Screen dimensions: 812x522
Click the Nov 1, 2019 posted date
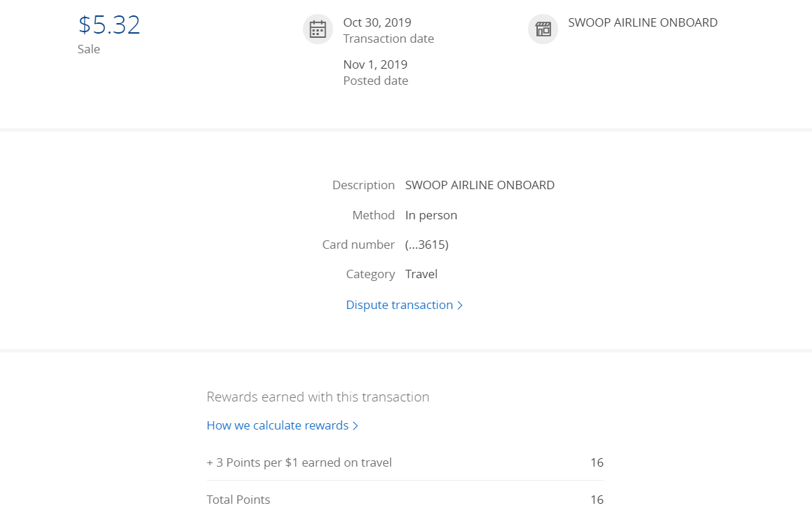(x=375, y=64)
